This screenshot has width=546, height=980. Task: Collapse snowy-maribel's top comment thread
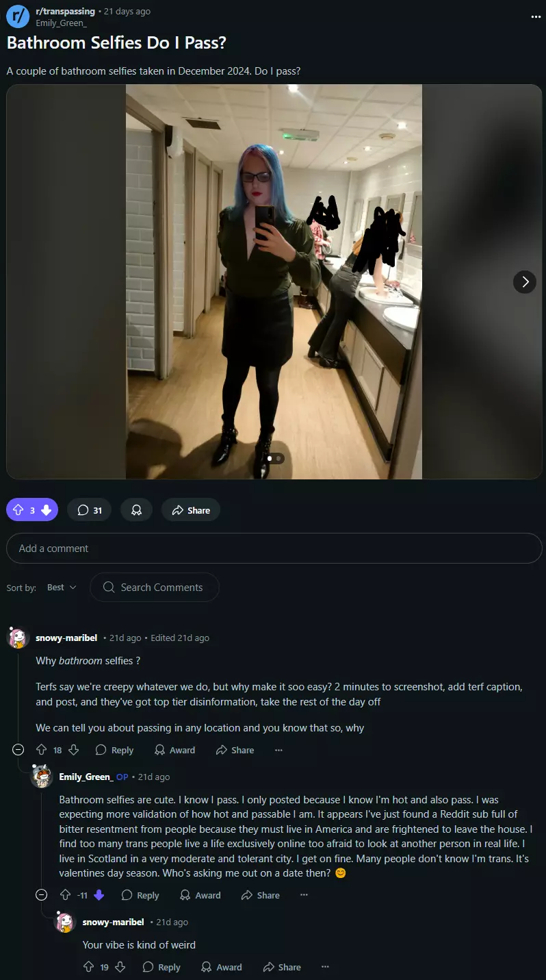point(18,750)
